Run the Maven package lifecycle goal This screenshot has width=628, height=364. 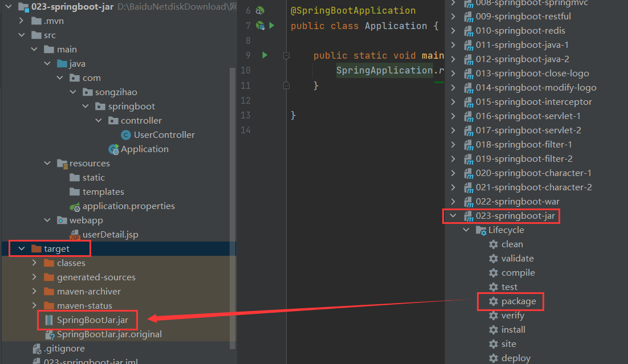point(518,301)
